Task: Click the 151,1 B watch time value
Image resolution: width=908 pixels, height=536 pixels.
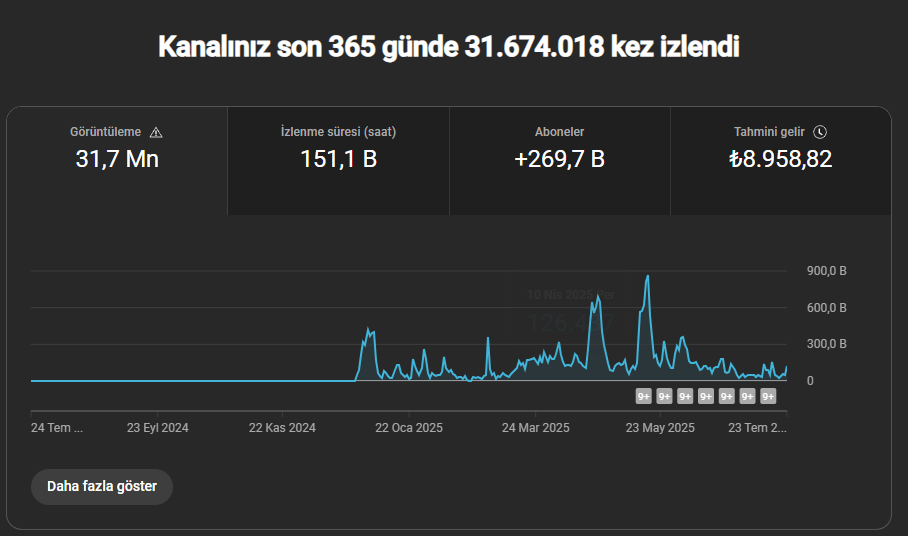Action: pos(339,159)
